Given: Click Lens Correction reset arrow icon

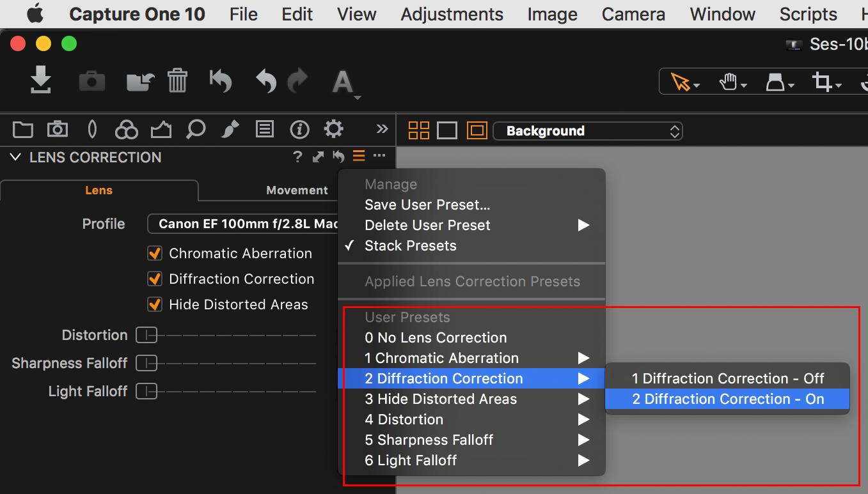Looking at the screenshot, I should coord(338,157).
